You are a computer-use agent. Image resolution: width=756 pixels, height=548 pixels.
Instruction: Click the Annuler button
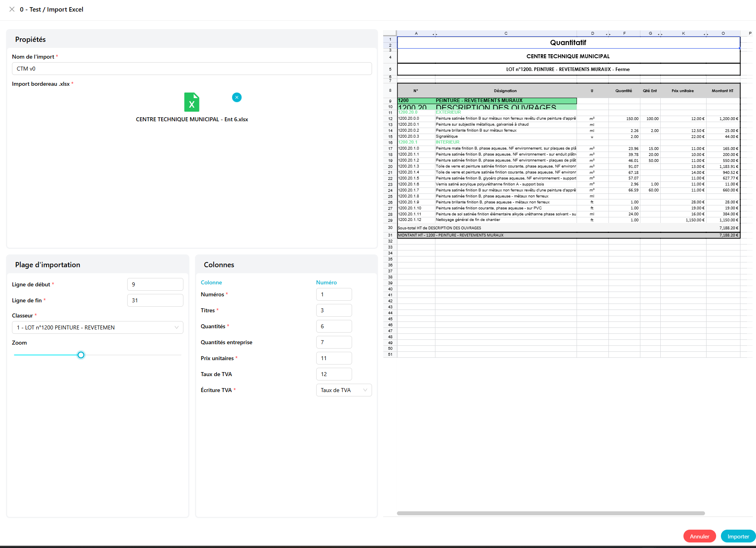tap(700, 536)
